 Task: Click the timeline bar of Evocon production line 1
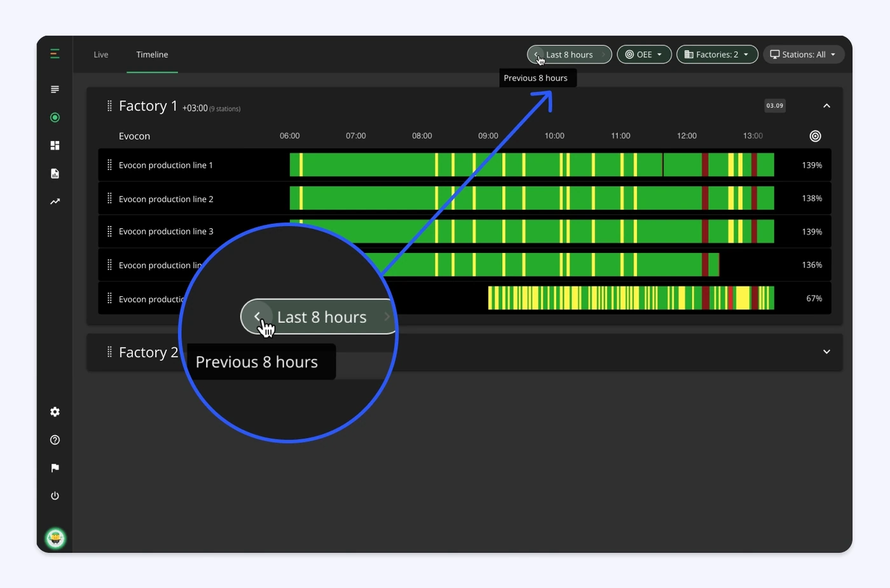click(532, 165)
